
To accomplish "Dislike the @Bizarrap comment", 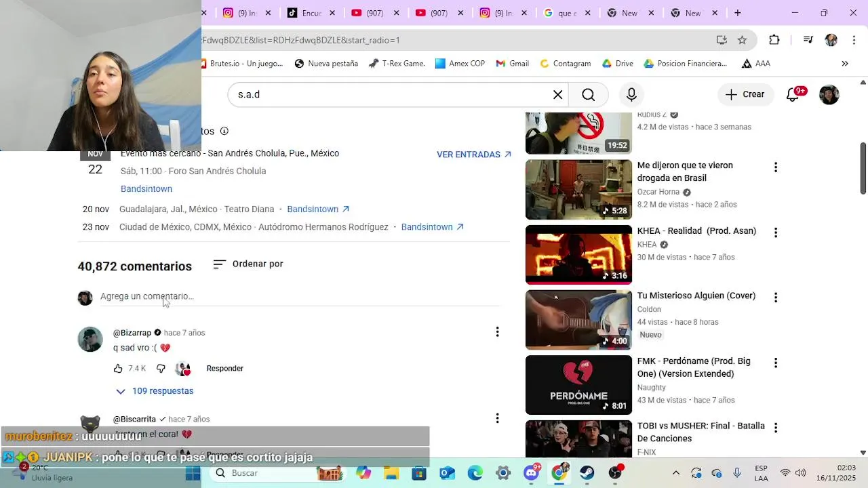I will click(x=161, y=369).
